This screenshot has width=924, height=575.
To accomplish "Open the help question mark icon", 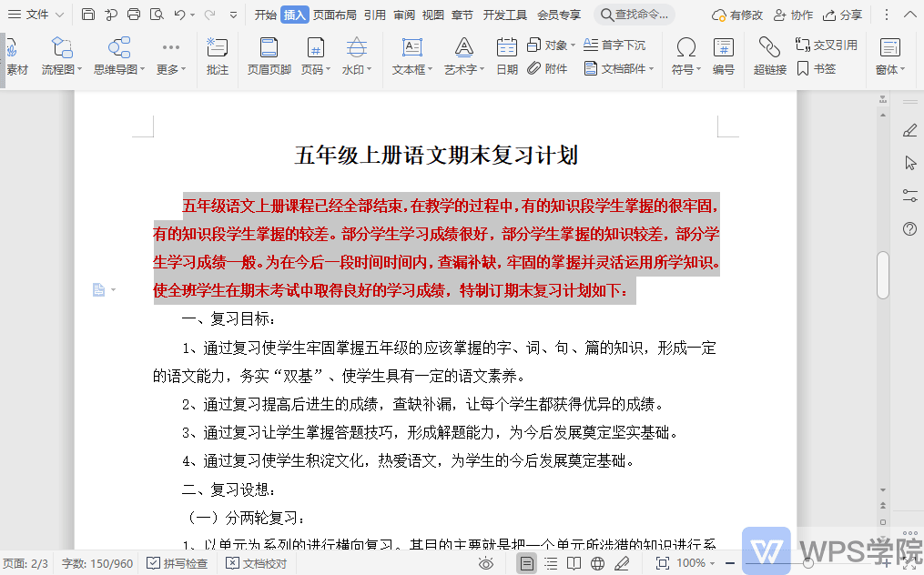I will click(x=909, y=228).
